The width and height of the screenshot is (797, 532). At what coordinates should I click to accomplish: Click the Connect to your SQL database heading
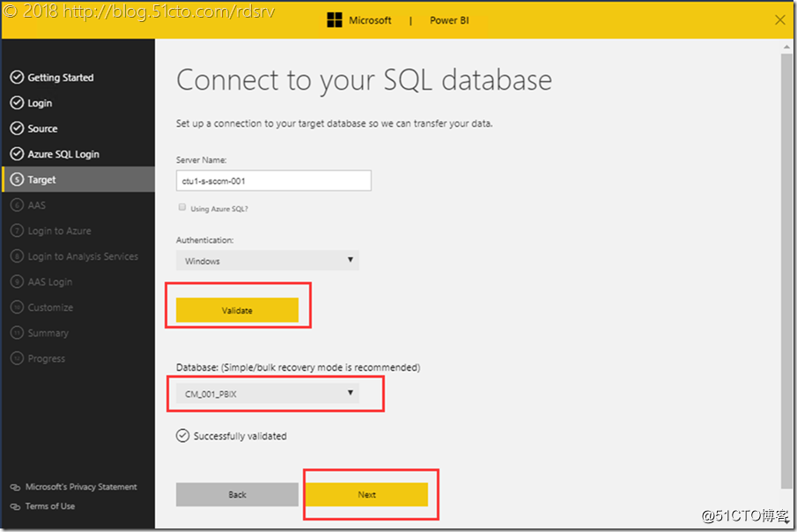tap(364, 80)
